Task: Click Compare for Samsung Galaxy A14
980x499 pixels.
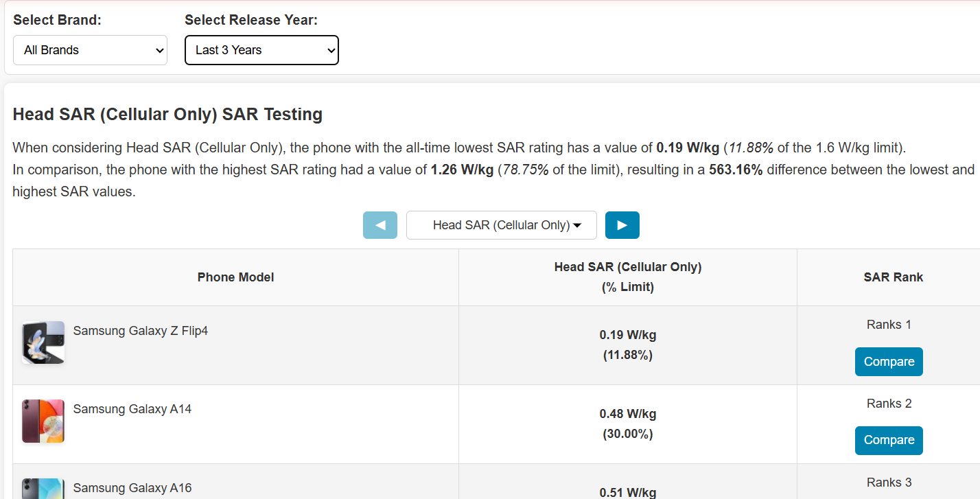Action: click(889, 440)
